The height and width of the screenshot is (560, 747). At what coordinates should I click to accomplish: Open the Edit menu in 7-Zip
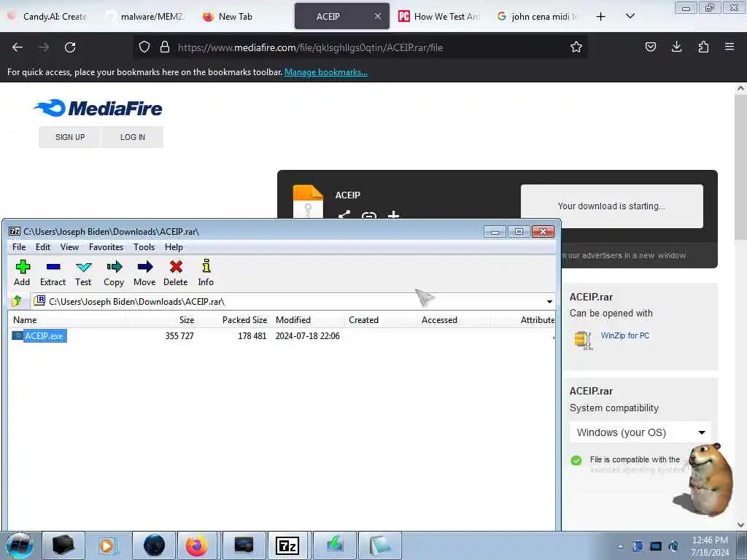click(43, 247)
